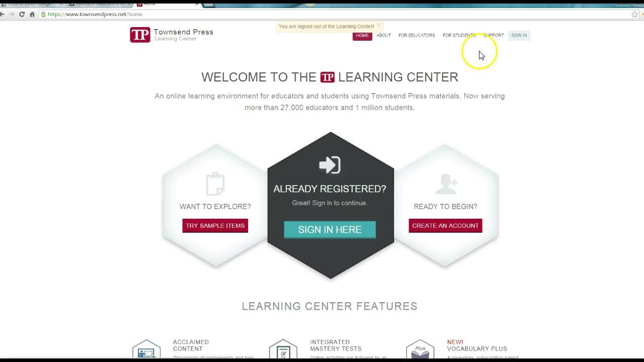Click the Integrated Mastery Tests feature icon
This screenshot has height=362, width=644.
click(283, 349)
